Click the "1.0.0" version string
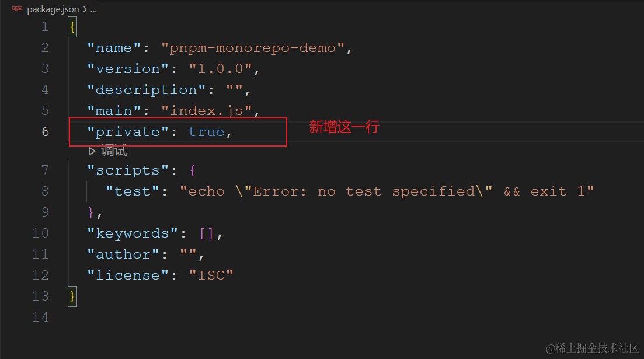The image size is (644, 359). [221, 69]
